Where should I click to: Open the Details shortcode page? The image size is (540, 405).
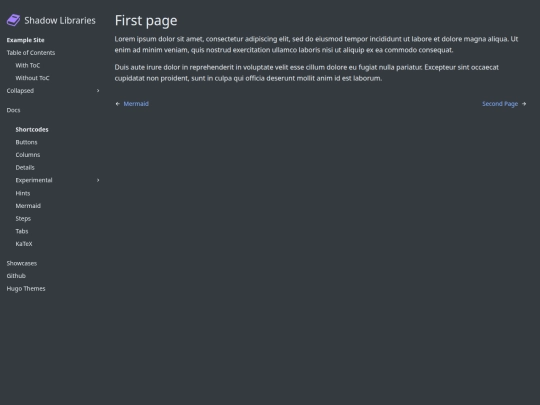pos(25,168)
